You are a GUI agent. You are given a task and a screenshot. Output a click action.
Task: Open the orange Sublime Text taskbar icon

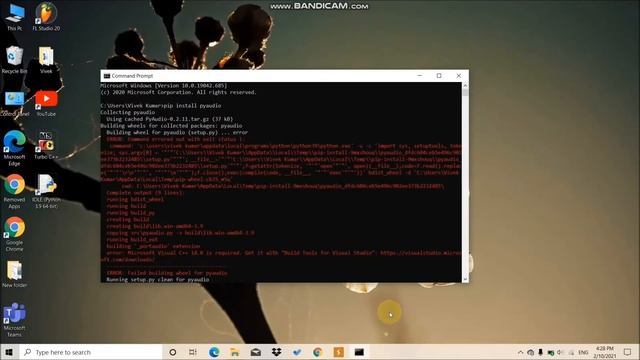[338, 352]
